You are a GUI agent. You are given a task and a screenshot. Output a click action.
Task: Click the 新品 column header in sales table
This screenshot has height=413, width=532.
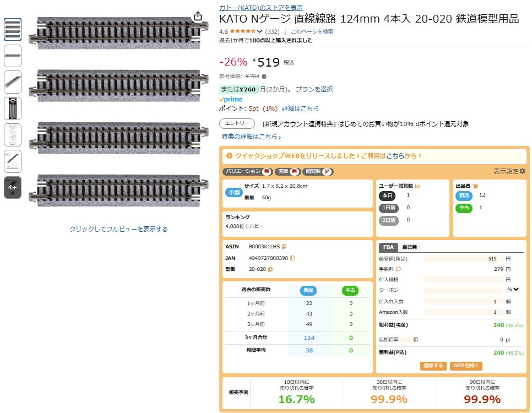[308, 290]
